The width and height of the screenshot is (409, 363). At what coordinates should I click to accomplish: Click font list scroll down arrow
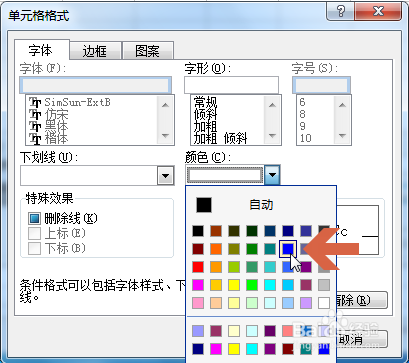point(165,135)
